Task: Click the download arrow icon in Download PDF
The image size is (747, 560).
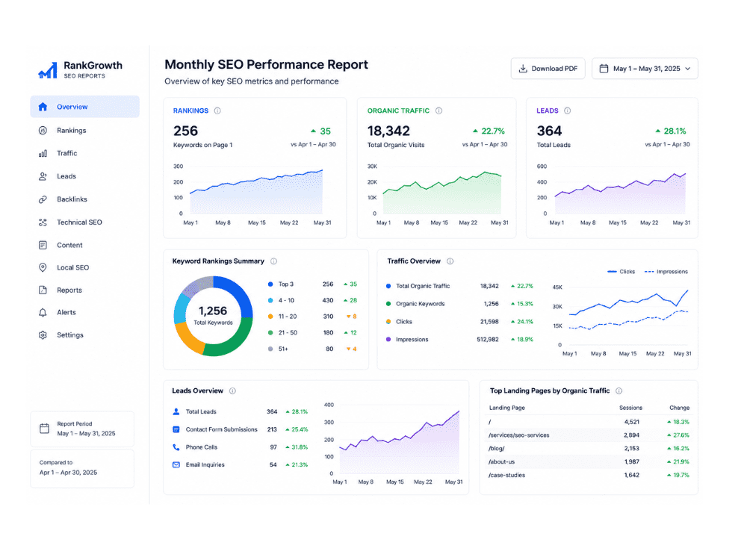Action: pyautogui.click(x=523, y=69)
